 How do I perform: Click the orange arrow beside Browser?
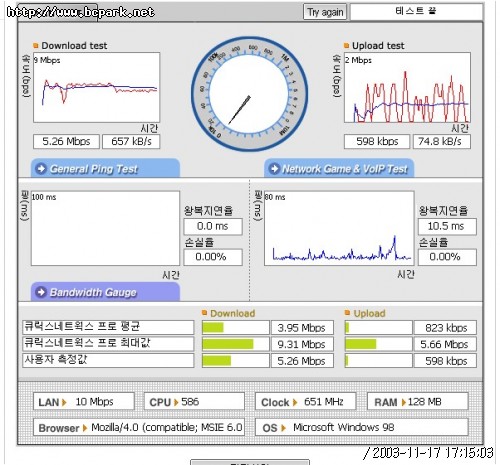pos(85,428)
